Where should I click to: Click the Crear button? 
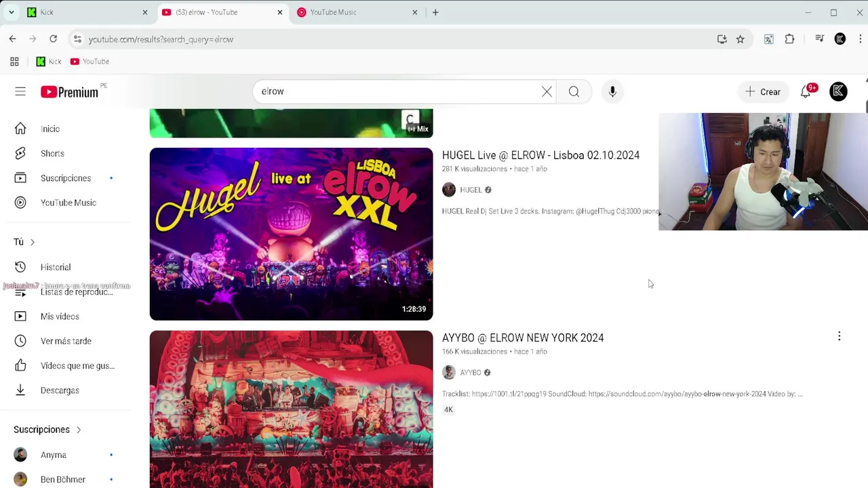pos(763,91)
